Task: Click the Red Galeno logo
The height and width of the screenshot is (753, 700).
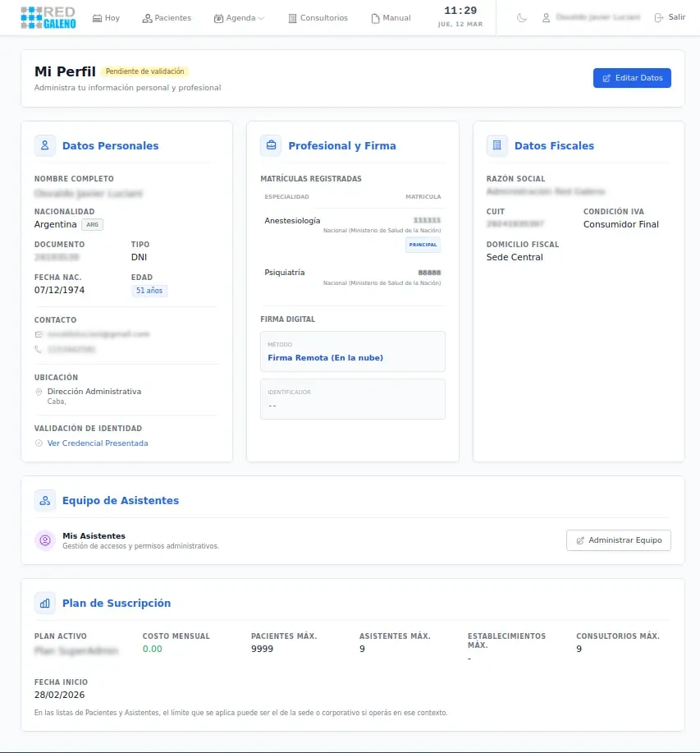Action: click(x=48, y=17)
